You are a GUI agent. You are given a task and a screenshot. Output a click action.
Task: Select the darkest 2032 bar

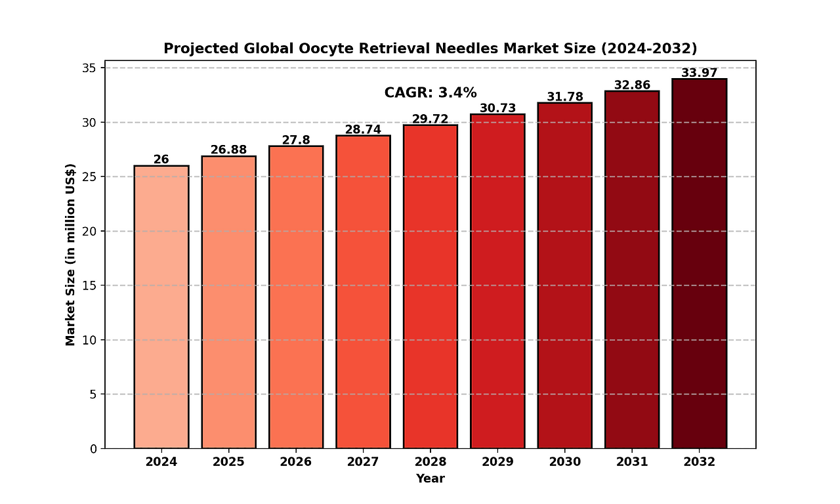(700, 264)
